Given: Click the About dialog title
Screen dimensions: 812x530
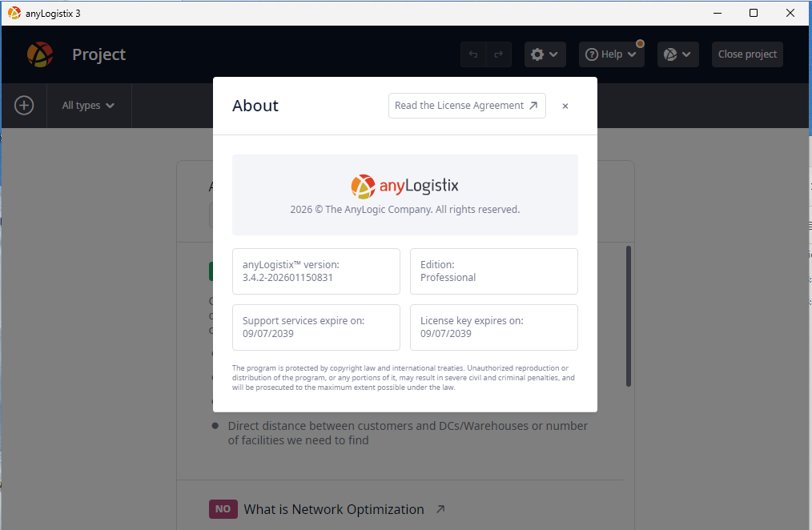Looking at the screenshot, I should pyautogui.click(x=255, y=106).
